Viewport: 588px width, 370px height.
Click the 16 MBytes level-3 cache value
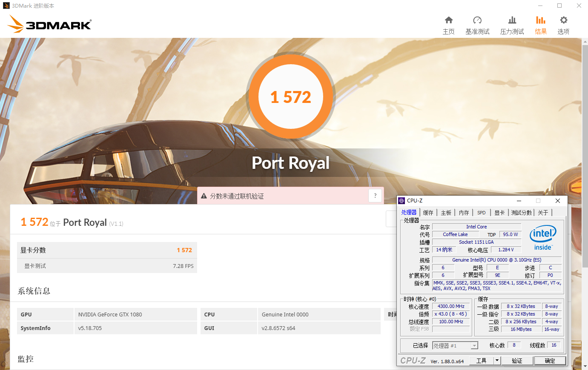click(x=521, y=329)
